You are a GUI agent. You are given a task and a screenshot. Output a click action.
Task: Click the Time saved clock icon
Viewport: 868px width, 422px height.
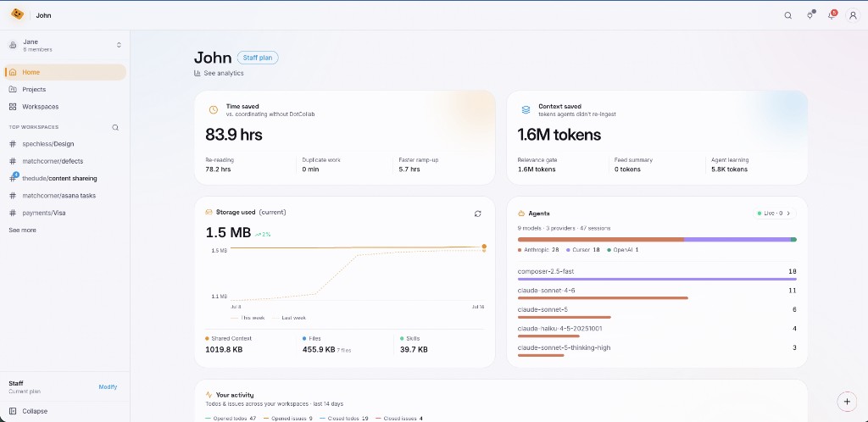pyautogui.click(x=213, y=110)
